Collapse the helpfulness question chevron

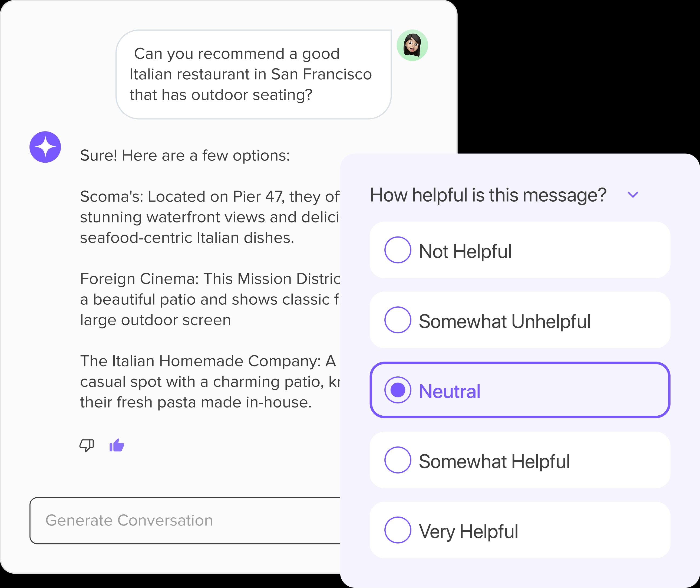(x=633, y=195)
